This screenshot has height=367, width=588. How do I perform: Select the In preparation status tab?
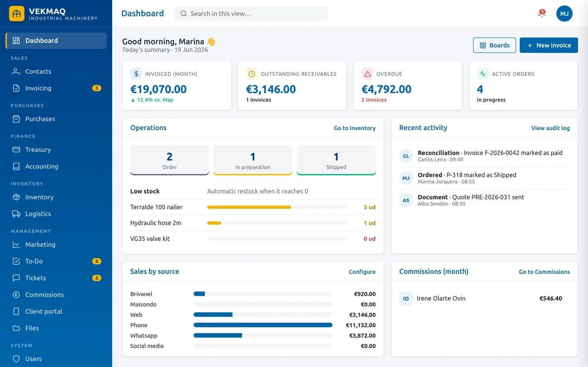click(253, 160)
